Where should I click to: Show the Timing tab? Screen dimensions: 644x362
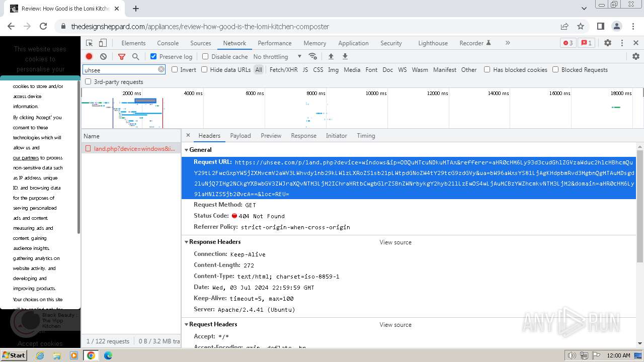366,136
